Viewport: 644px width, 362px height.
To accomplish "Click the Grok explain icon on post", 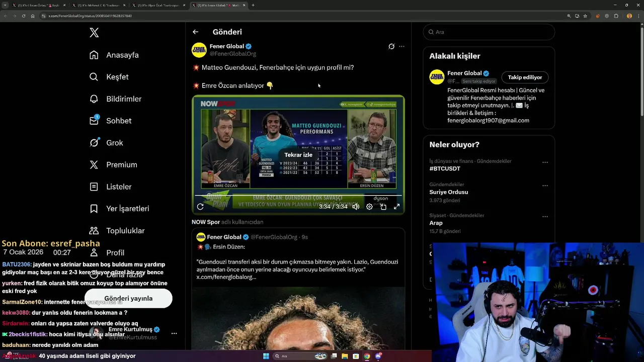I will pos(391,46).
